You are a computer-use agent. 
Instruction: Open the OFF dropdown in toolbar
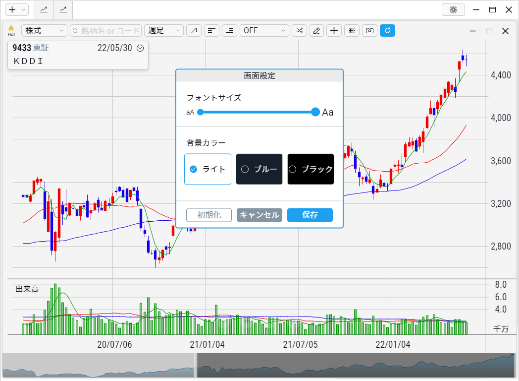tap(264, 31)
